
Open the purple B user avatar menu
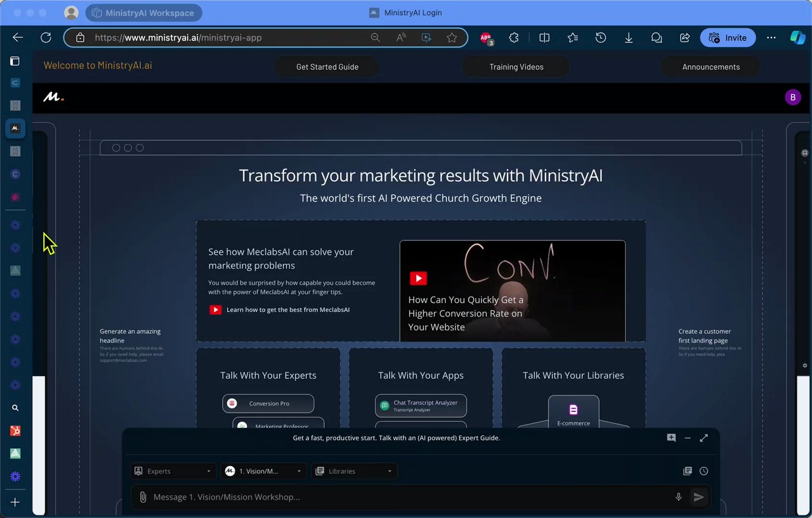(x=793, y=98)
